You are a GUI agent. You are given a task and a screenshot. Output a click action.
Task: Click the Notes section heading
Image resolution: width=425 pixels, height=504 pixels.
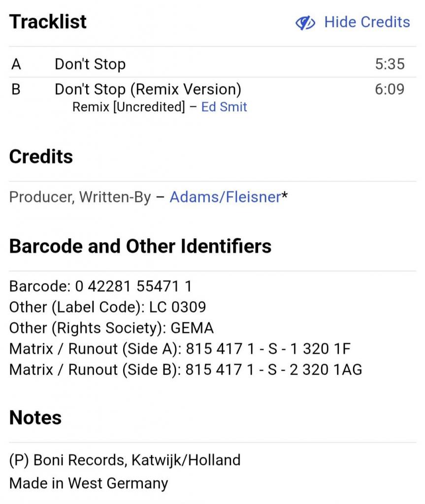click(x=35, y=417)
